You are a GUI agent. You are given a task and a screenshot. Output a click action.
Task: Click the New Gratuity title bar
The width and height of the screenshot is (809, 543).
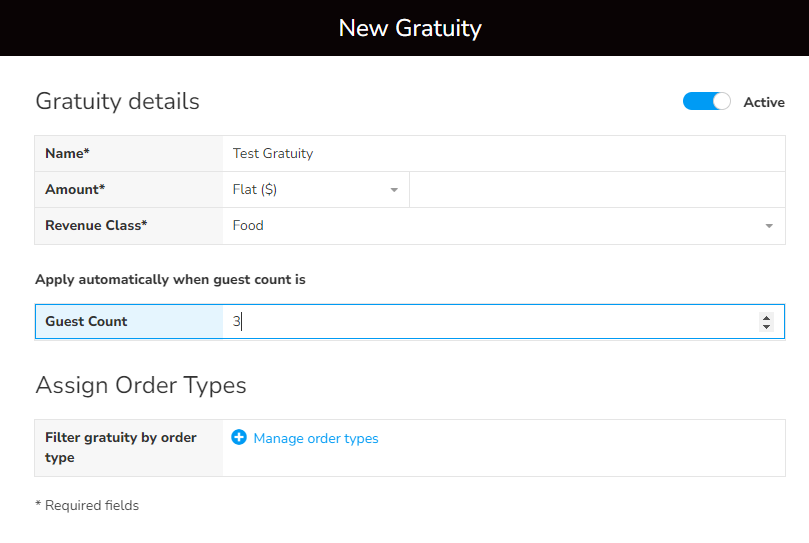(410, 28)
